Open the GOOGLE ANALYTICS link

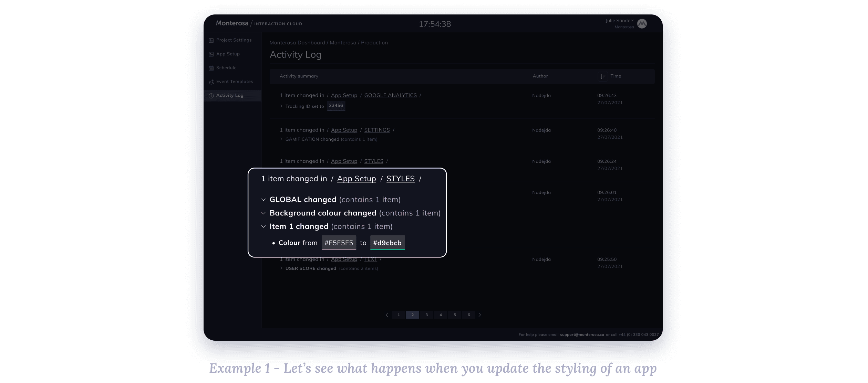pos(390,95)
